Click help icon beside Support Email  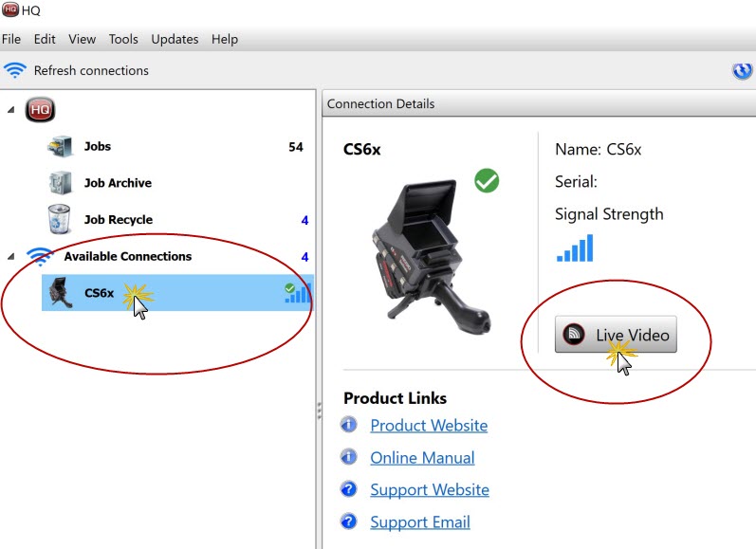point(348,522)
